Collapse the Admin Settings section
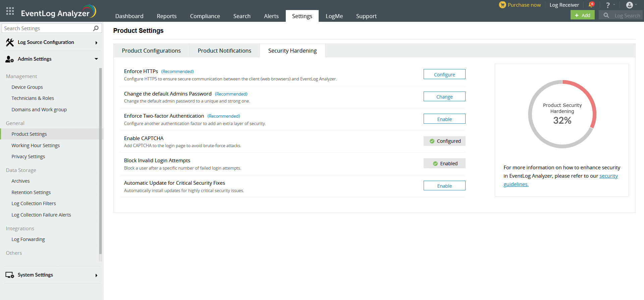The image size is (644, 300). tap(96, 59)
